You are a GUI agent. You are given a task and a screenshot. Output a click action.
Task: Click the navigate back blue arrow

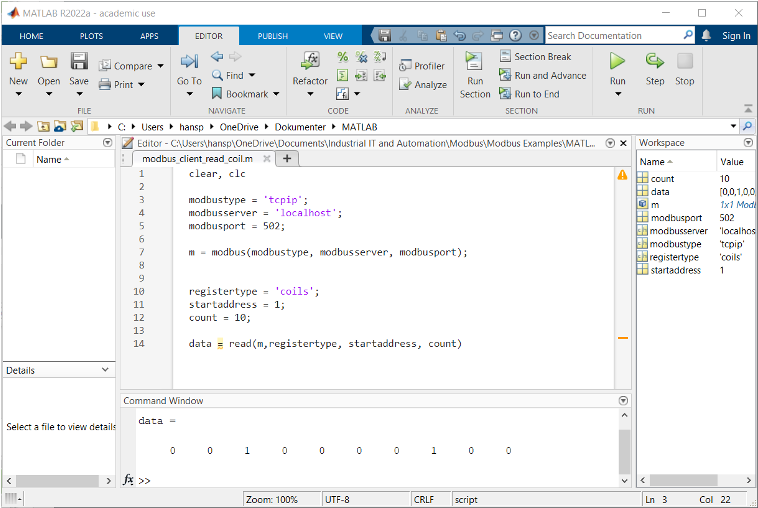[217, 57]
